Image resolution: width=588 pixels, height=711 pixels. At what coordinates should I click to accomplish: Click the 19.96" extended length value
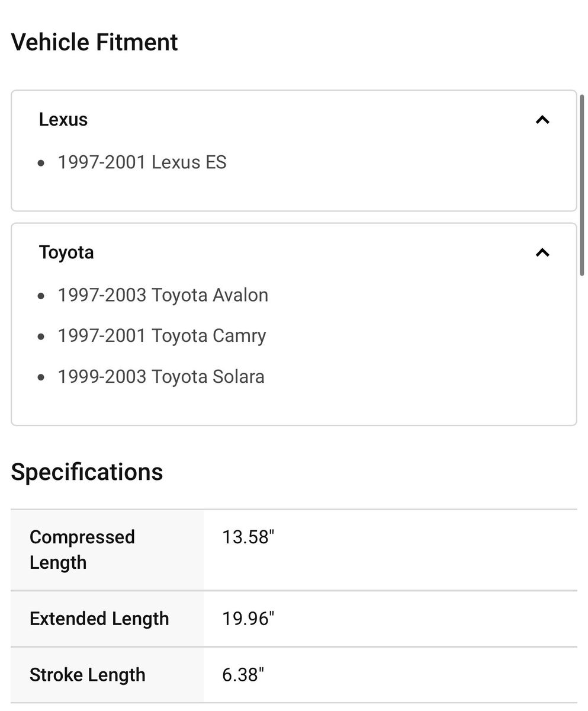(248, 619)
